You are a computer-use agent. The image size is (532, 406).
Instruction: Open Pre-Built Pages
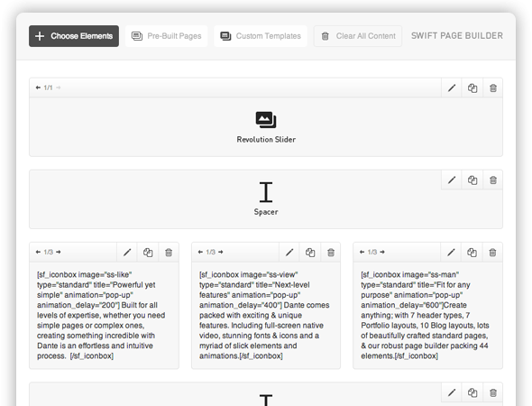pyautogui.click(x=166, y=36)
